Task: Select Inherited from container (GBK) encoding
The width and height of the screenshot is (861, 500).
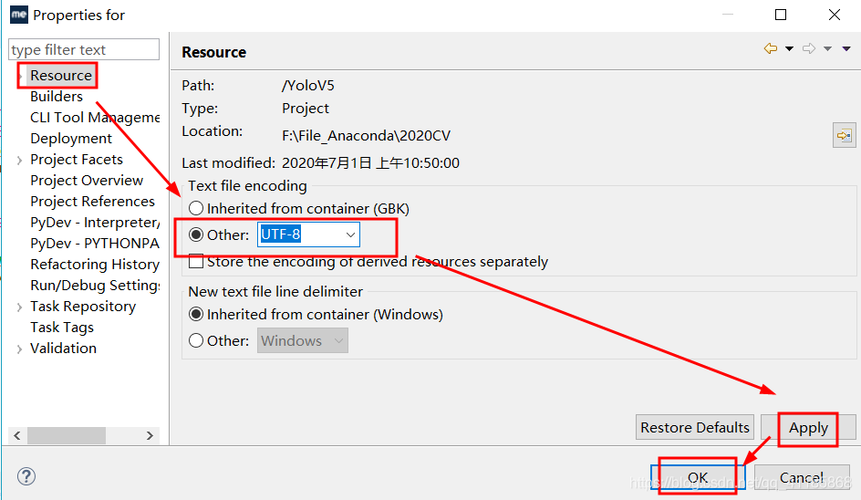Action: tap(197, 209)
